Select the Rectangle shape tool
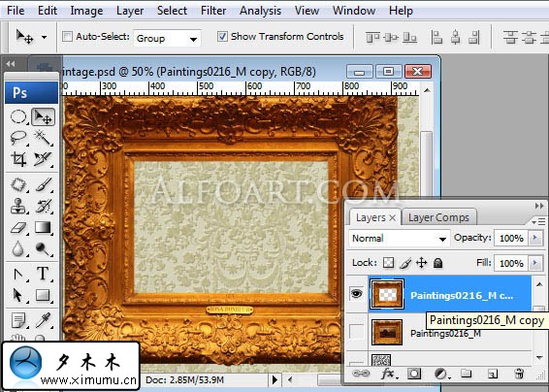Screen dimensions: 549x392 [x=43, y=295]
